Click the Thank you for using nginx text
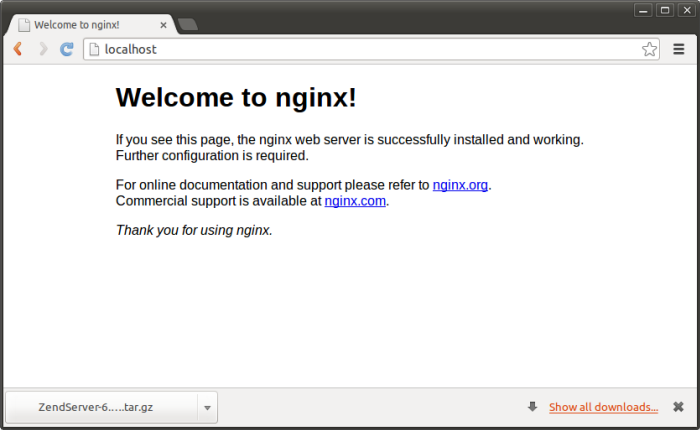The image size is (700, 430). point(194,230)
